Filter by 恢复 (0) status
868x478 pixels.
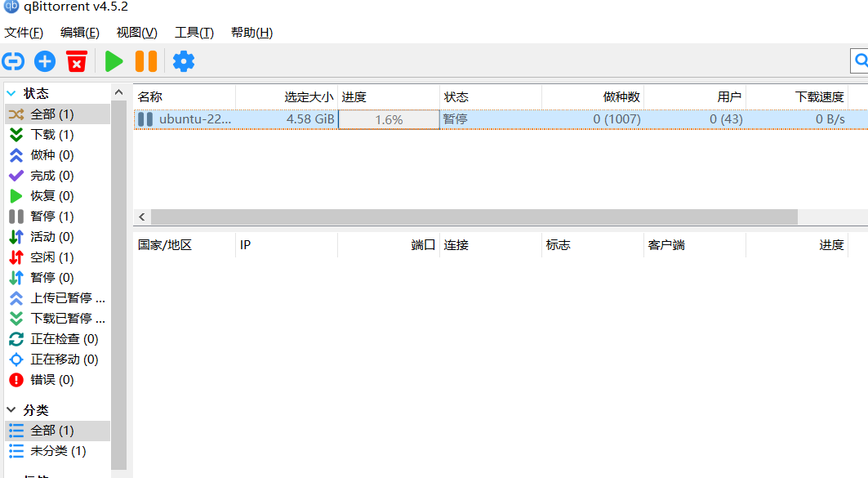pos(58,196)
